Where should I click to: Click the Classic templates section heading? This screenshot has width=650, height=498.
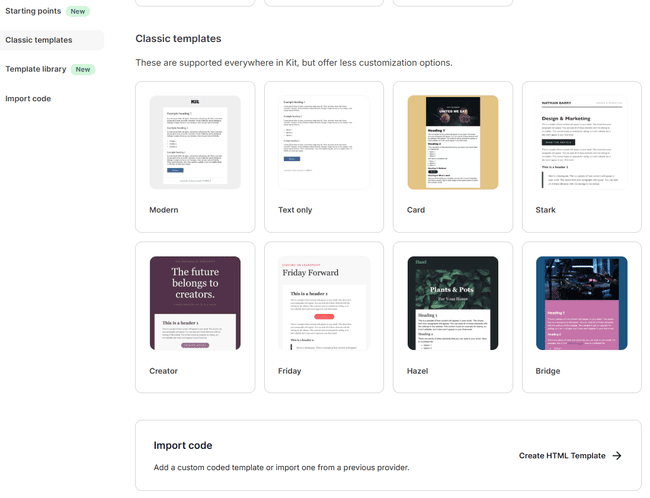tap(178, 39)
